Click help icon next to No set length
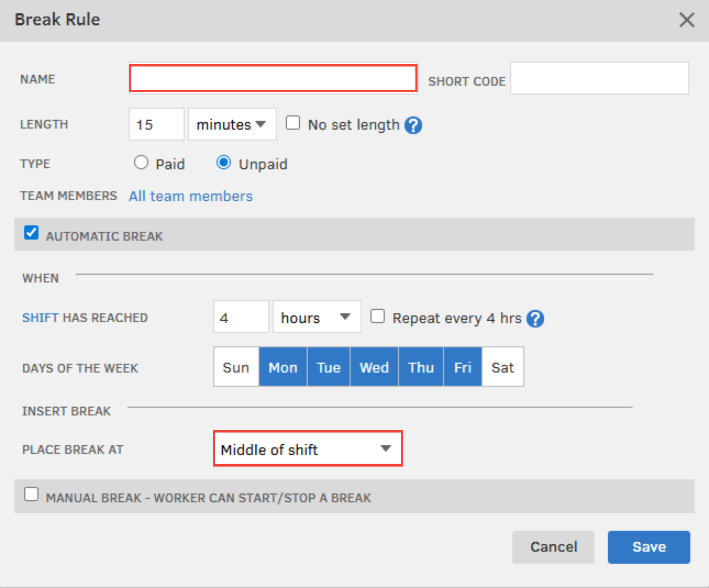This screenshot has height=588, width=709. pos(413,126)
